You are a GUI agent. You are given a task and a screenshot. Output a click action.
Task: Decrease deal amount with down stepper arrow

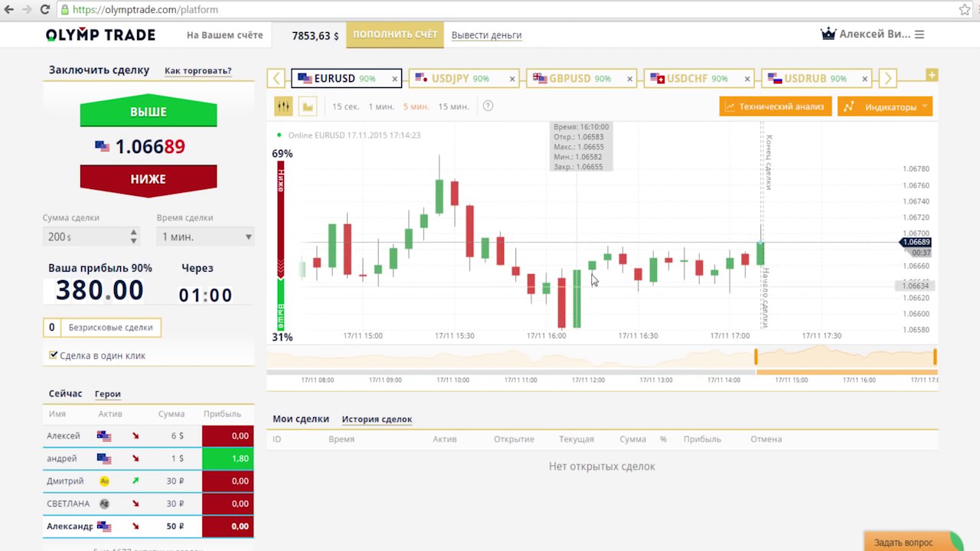(x=134, y=241)
